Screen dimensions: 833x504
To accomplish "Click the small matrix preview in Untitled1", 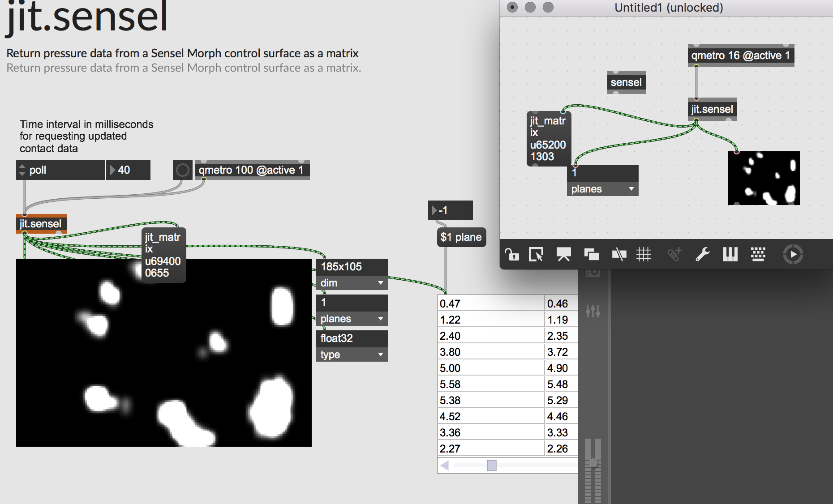I will (x=764, y=178).
